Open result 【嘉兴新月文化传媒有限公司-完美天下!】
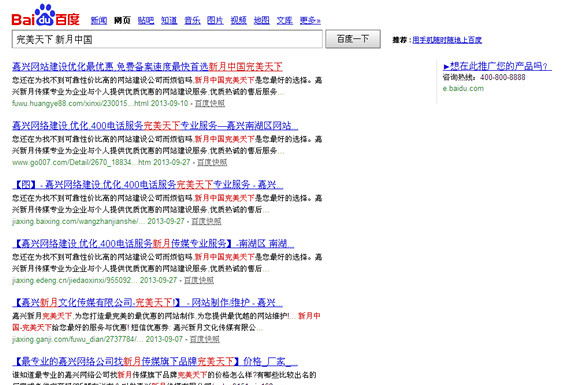The height and width of the screenshot is (385, 585). point(147,302)
